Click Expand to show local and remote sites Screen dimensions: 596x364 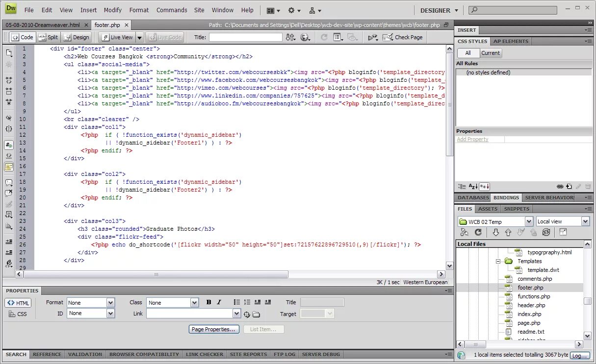coord(563,232)
